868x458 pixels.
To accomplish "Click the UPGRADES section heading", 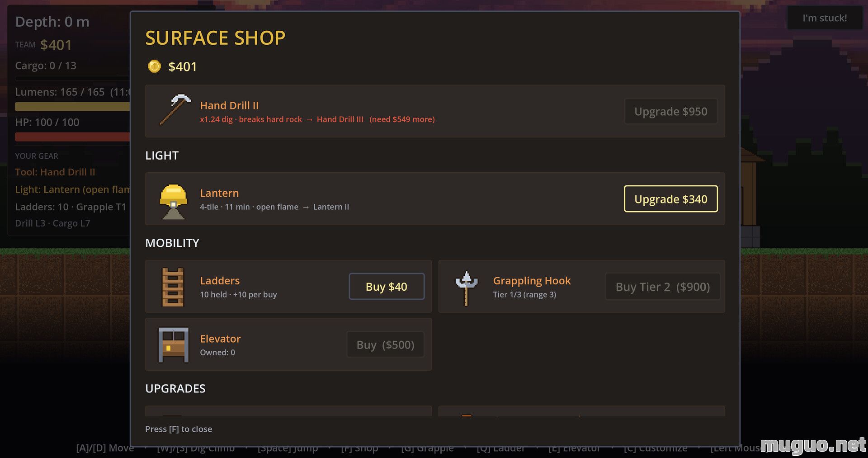I will (x=175, y=389).
